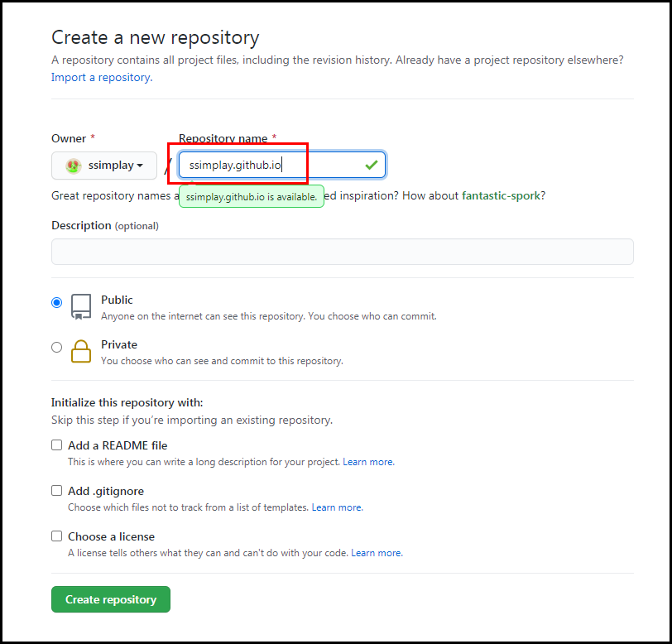
Task: Click the Description optional text field
Action: (343, 252)
